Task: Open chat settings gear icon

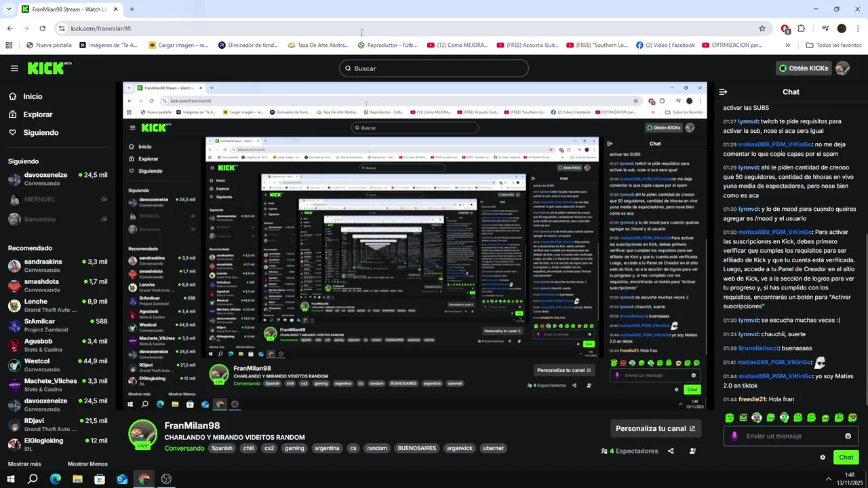Action: click(823, 457)
